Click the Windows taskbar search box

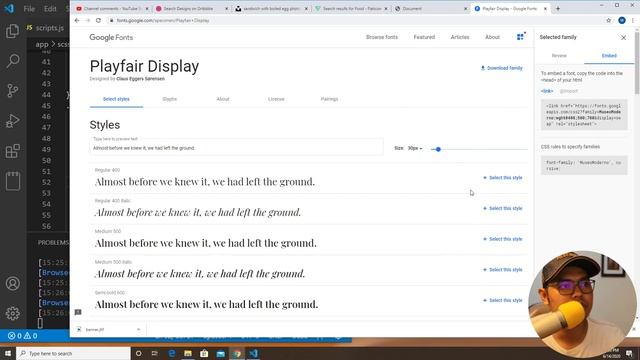tap(73, 353)
